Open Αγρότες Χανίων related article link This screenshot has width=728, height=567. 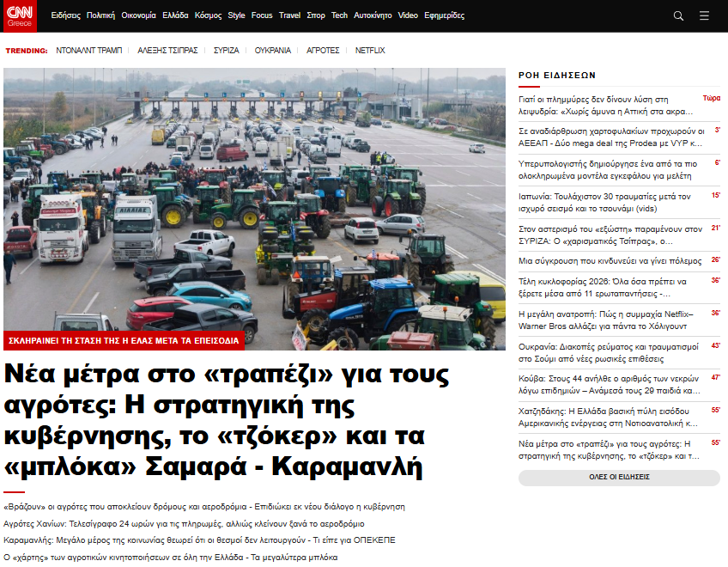click(184, 523)
